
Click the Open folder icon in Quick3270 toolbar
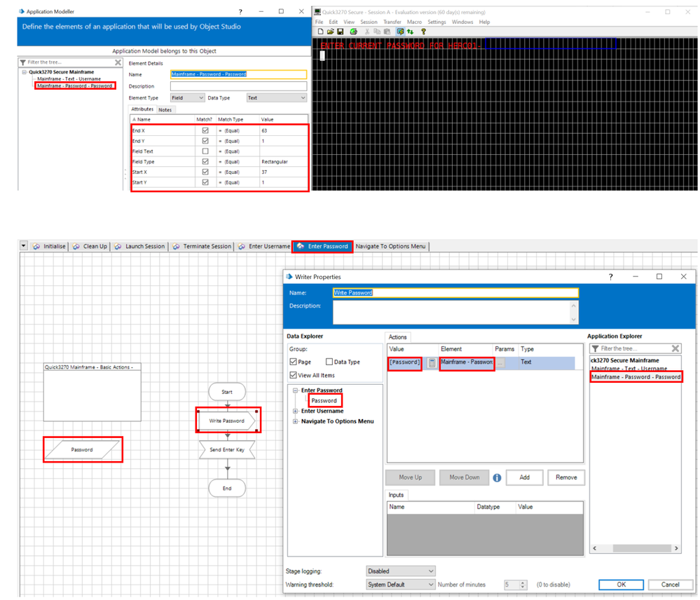click(330, 32)
